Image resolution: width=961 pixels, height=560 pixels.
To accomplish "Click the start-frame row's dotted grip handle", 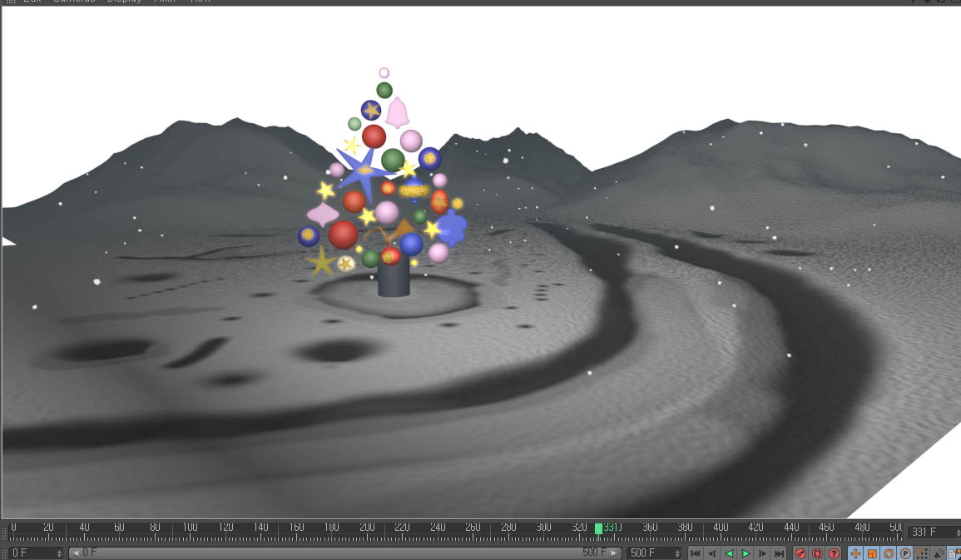I will pyautogui.click(x=3, y=553).
